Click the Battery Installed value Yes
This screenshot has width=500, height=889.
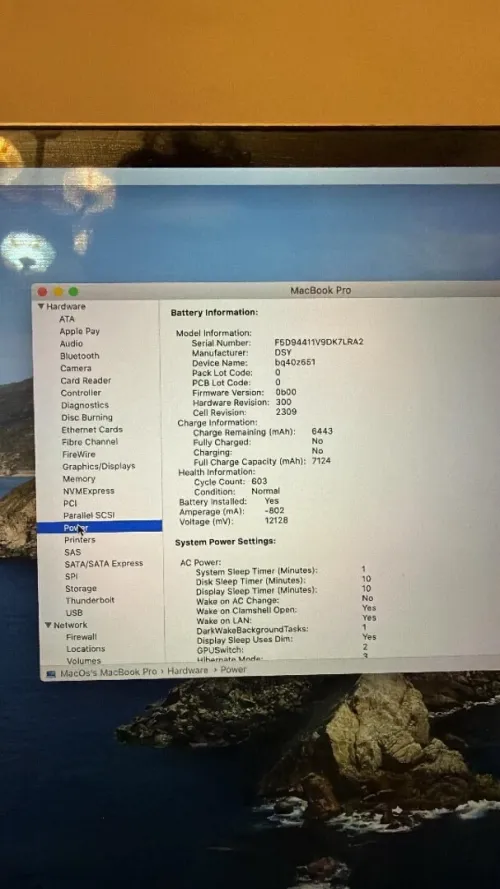pos(272,501)
